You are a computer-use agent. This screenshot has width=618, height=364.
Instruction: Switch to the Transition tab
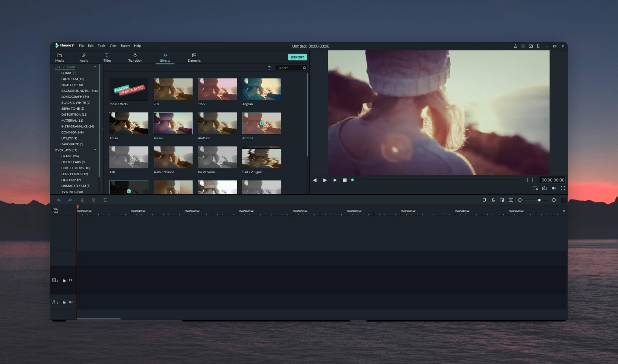[x=135, y=58]
